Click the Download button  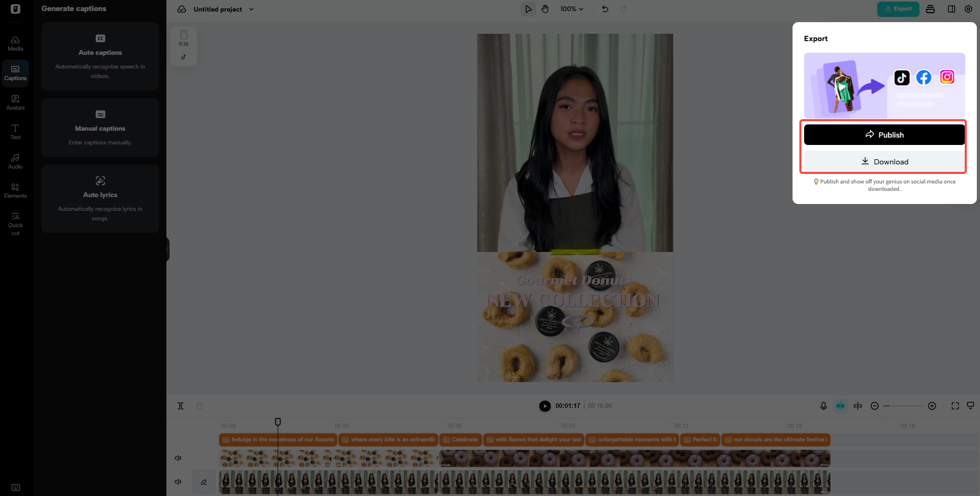[884, 161]
